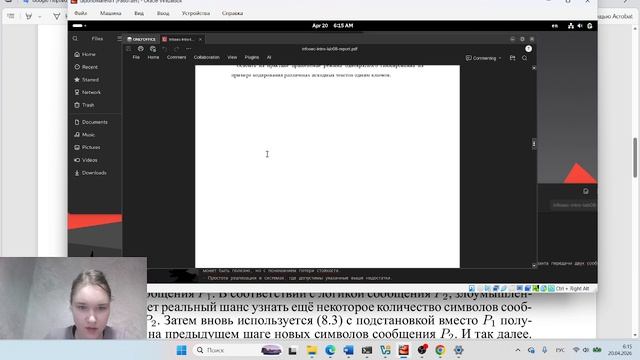Screen dimensions: 640x360
Task: Open the Collaboration tab in ONLYOFFICE
Action: coord(207,58)
